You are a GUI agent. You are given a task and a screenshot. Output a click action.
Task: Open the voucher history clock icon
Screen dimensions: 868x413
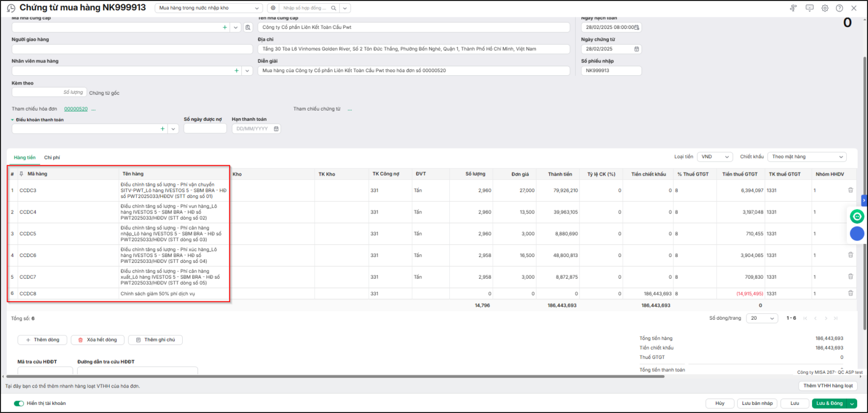11,8
